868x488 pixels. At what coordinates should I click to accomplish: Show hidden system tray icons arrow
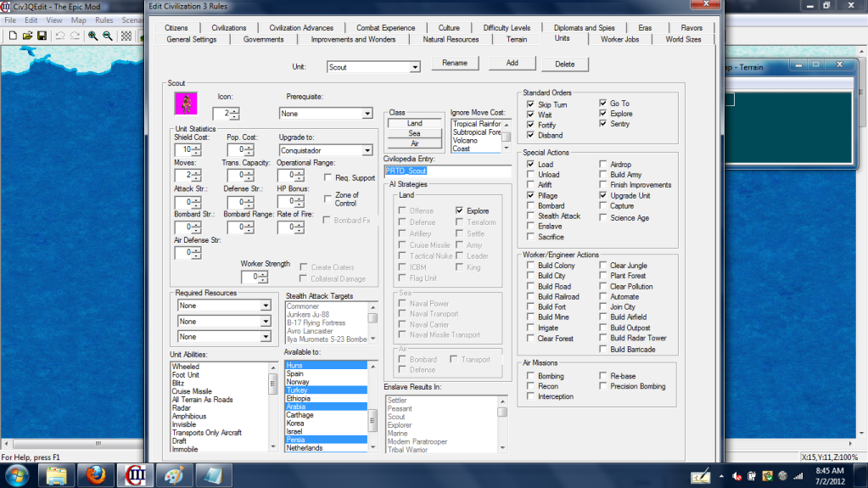point(721,476)
